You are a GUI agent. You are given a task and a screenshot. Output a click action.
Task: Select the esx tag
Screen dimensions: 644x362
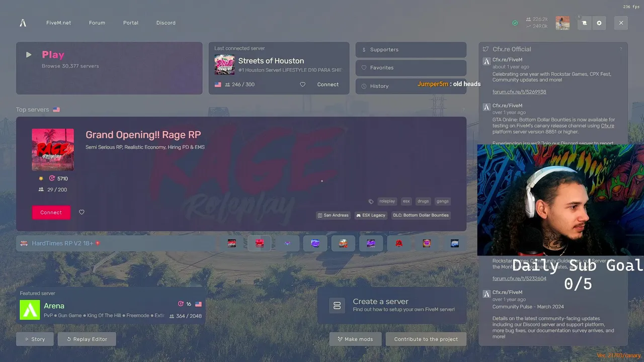tap(407, 201)
